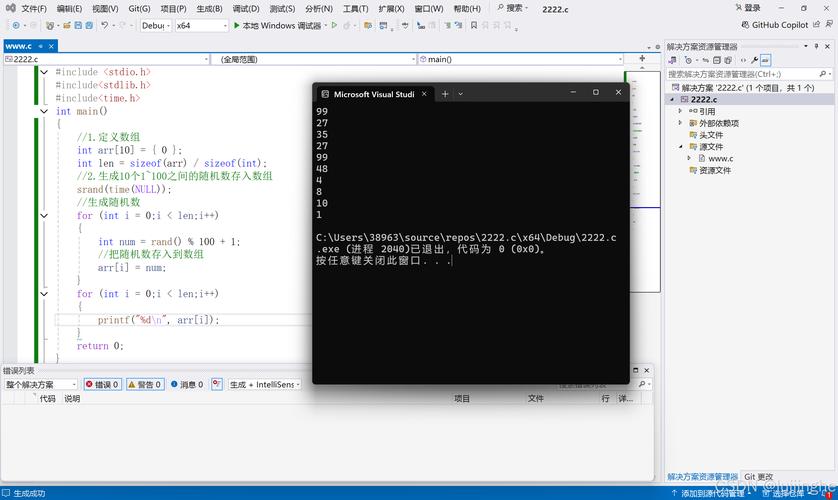Viewport: 838px width, 500px height.
Task: Collapse the 2222.c project node
Action: [672, 99]
